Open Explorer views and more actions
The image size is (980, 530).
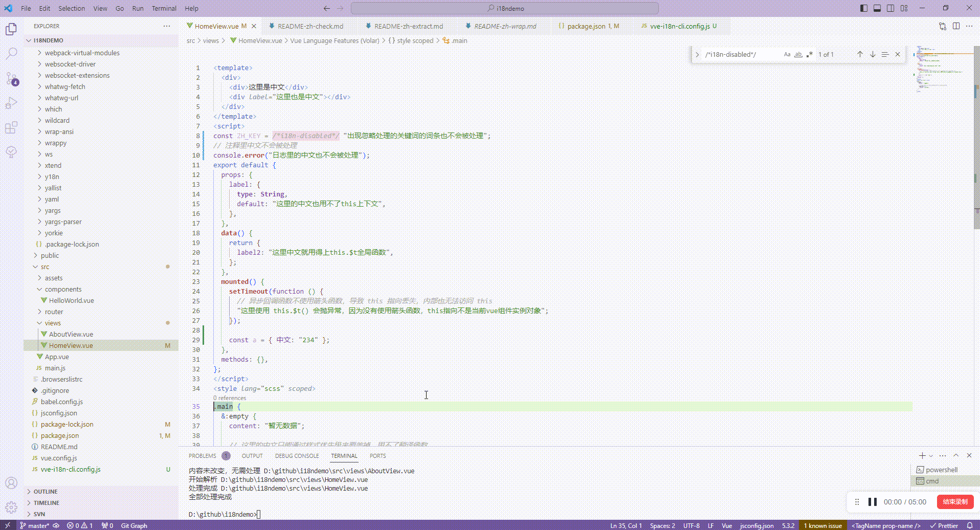pos(167,26)
